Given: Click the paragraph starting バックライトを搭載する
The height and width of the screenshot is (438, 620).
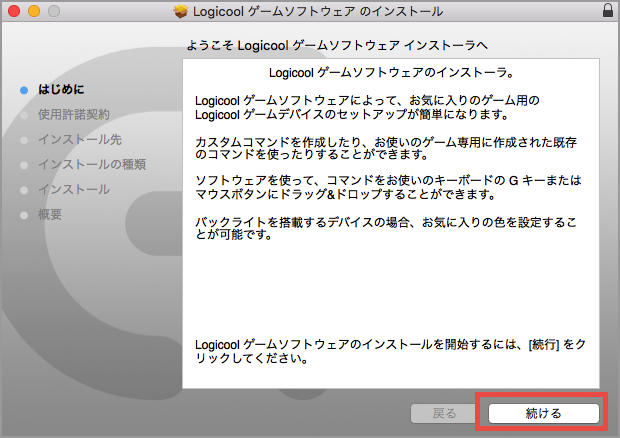Looking at the screenshot, I should point(386,228).
